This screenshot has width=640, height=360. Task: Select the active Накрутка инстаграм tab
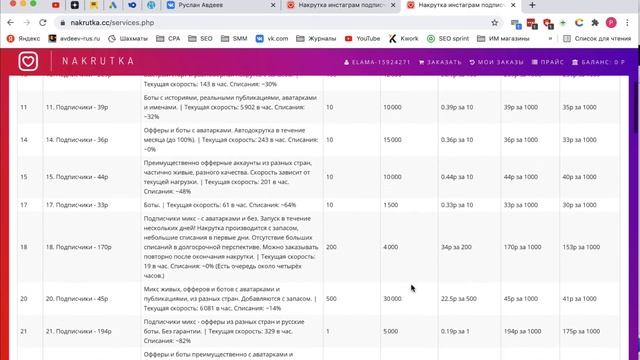[x=461, y=5]
